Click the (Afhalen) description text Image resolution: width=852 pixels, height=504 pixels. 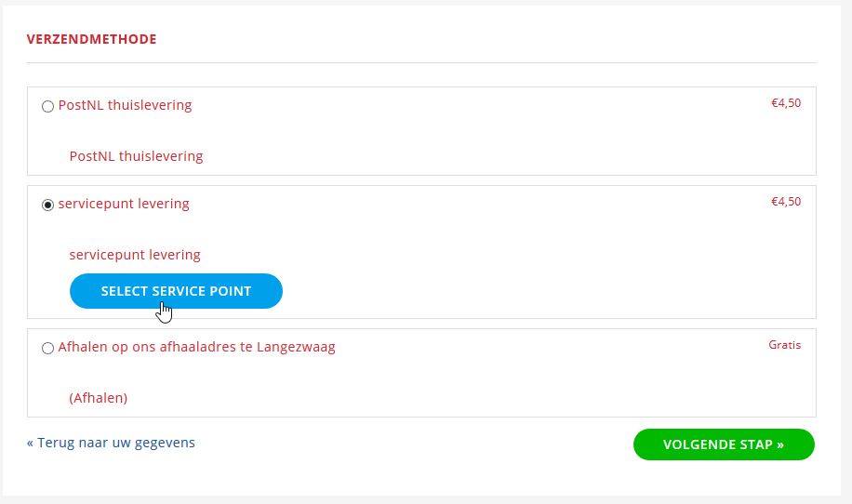(x=99, y=398)
